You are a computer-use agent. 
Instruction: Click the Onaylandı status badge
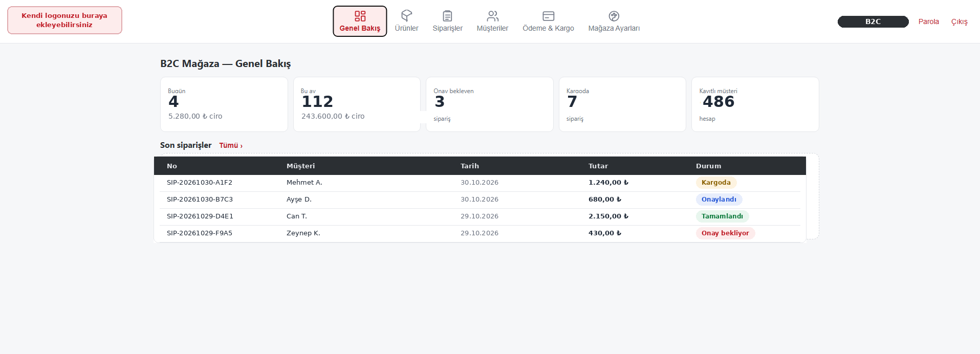(x=718, y=200)
